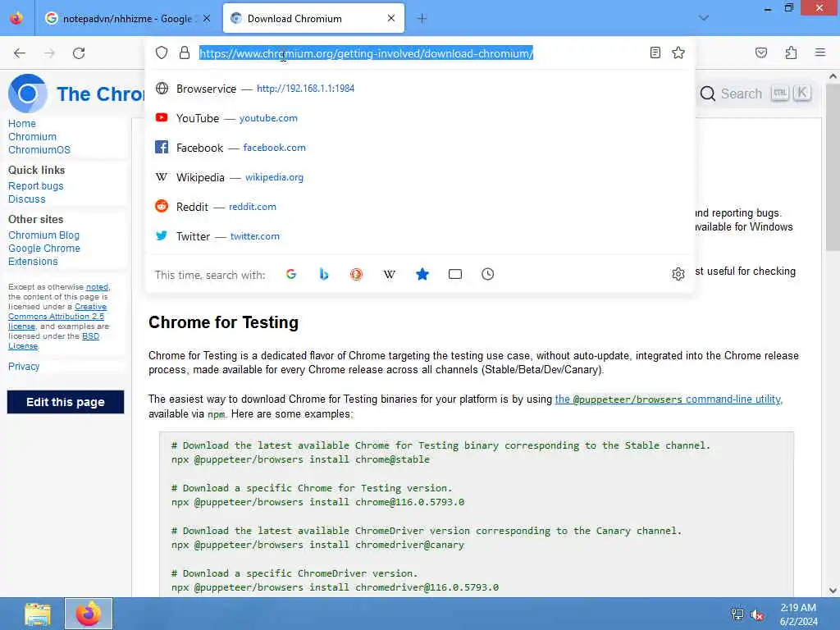Search history via the clock icon

(x=487, y=274)
